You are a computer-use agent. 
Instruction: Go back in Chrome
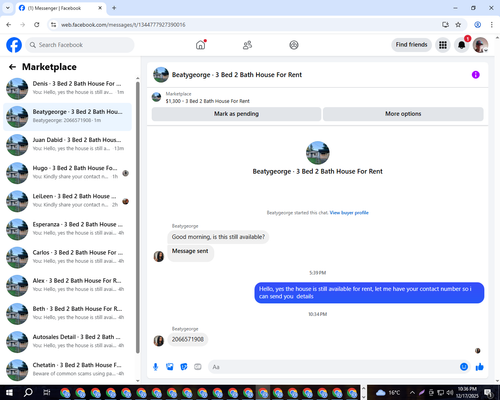pyautogui.click(x=9, y=25)
